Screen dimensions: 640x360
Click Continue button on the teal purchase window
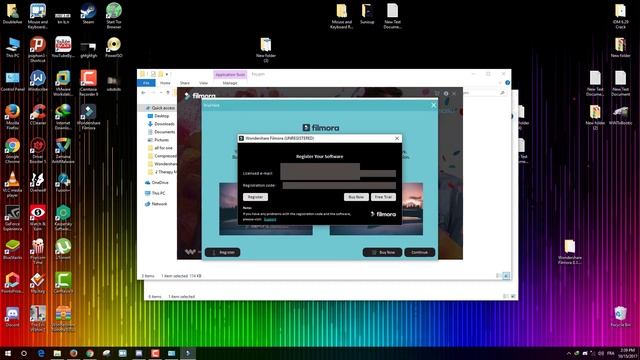click(x=420, y=252)
